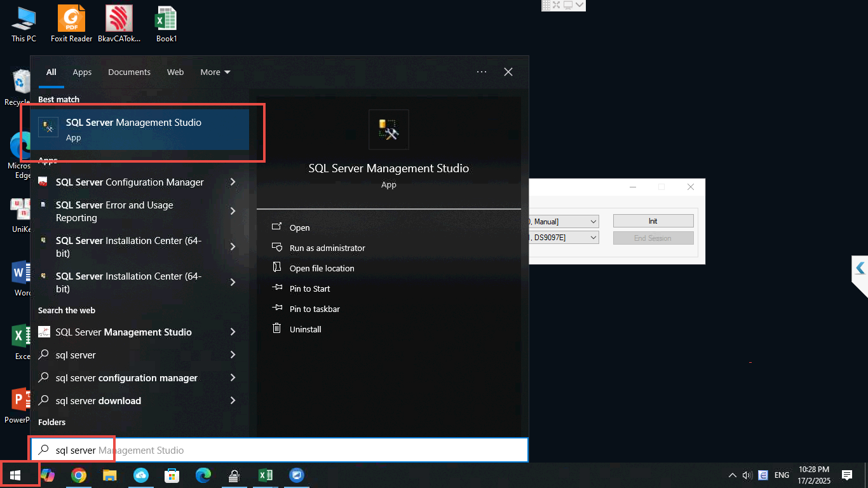Switch to the Apps search tab
Screen dimensions: 868x488
pyautogui.click(x=82, y=72)
